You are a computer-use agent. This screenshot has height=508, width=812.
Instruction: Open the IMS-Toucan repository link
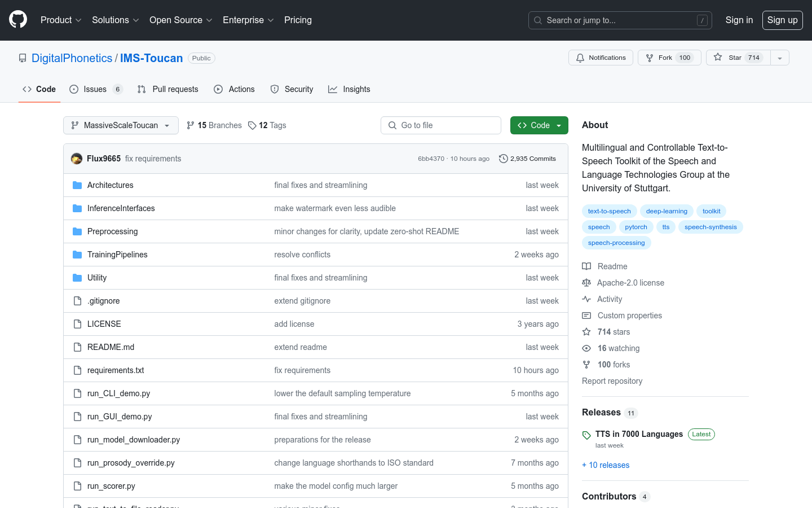[151, 58]
